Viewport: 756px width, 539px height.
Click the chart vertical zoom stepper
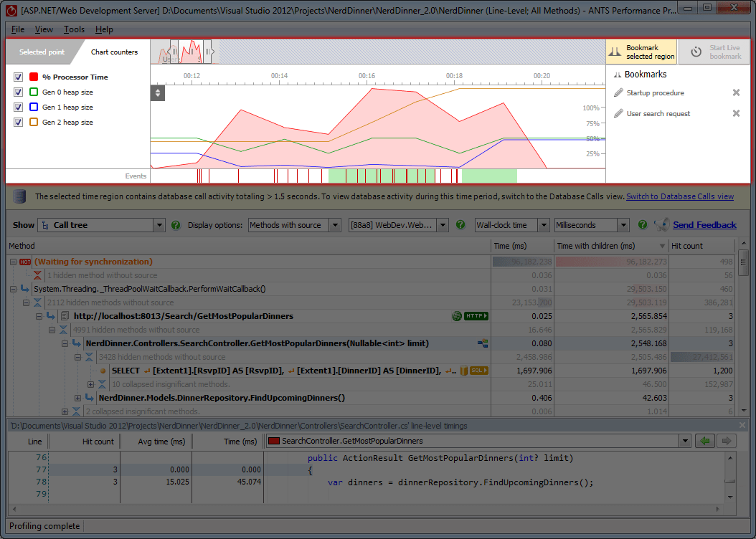(x=157, y=93)
